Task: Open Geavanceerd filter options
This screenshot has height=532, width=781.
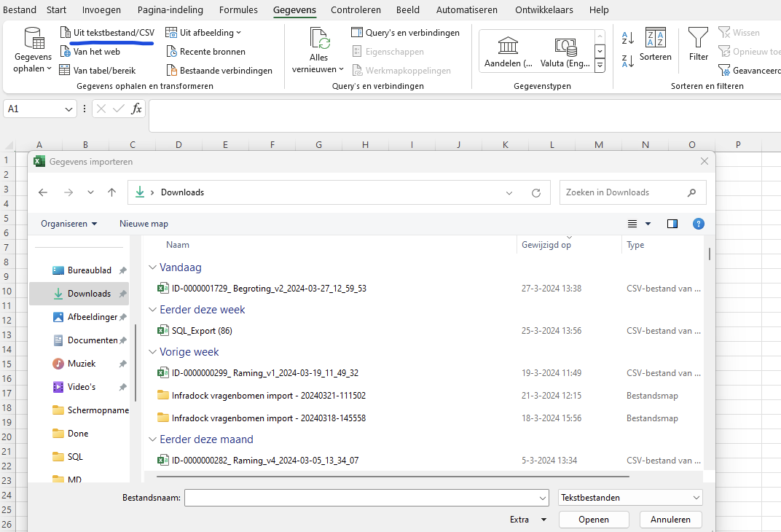Action: click(750, 70)
